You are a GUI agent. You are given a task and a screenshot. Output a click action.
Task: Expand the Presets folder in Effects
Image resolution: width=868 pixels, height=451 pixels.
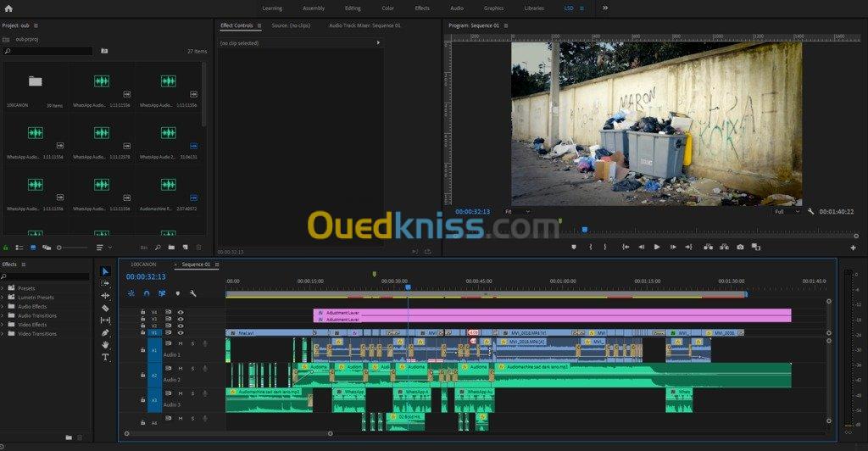pos(3,288)
